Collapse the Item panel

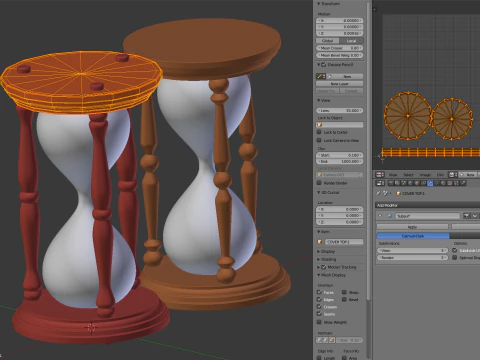(x=319, y=231)
